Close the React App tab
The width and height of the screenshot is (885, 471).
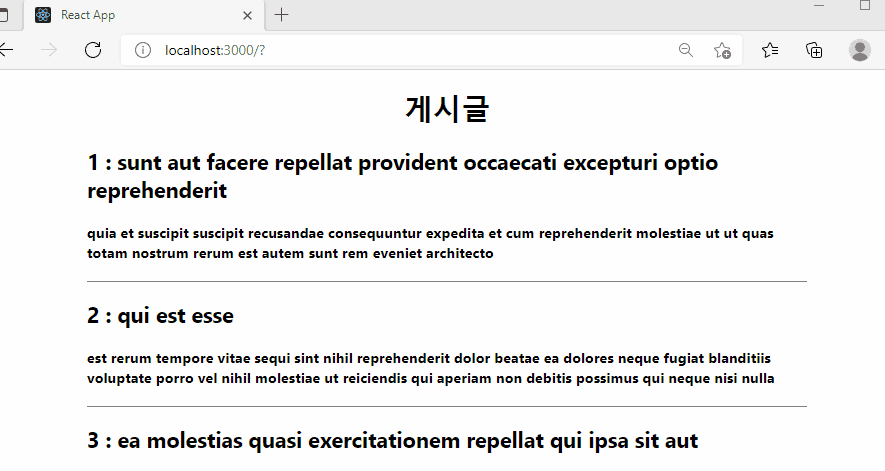coord(247,16)
